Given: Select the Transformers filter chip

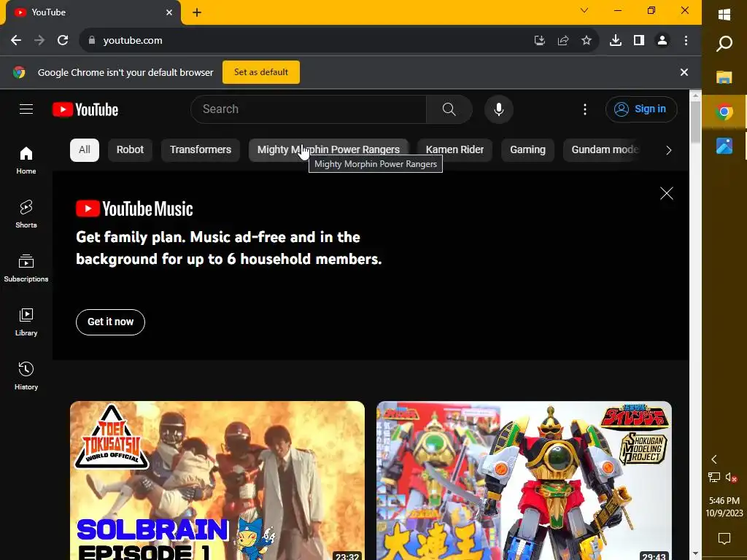Looking at the screenshot, I should tap(201, 149).
